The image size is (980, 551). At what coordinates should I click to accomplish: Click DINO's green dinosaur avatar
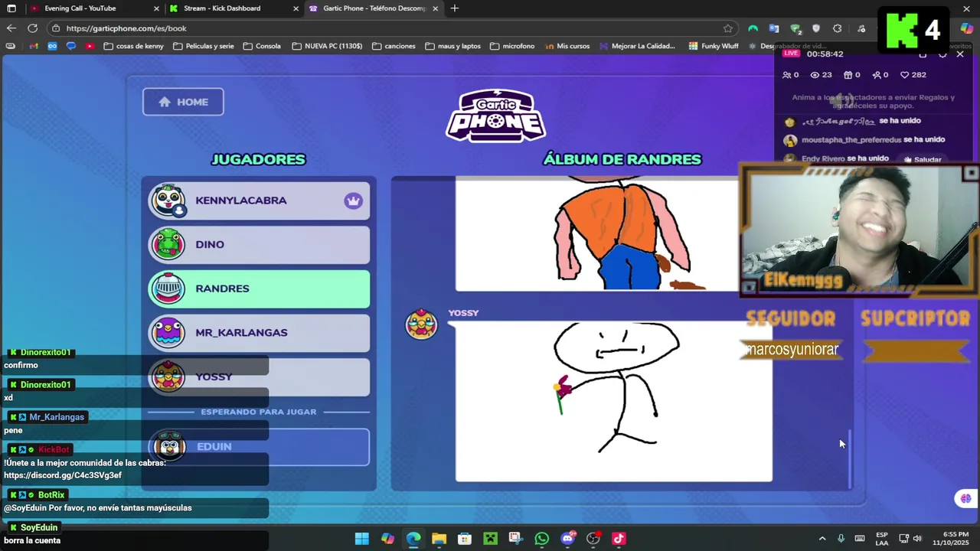[x=168, y=245]
